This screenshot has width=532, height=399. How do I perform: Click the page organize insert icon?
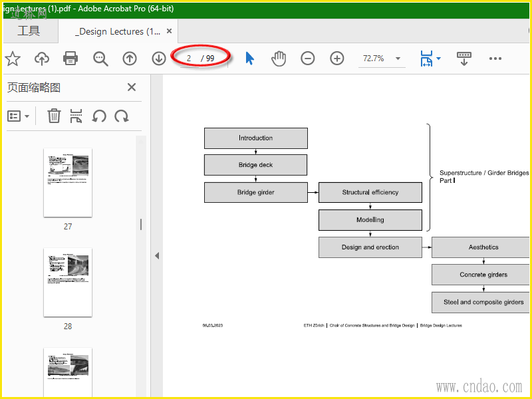76,116
